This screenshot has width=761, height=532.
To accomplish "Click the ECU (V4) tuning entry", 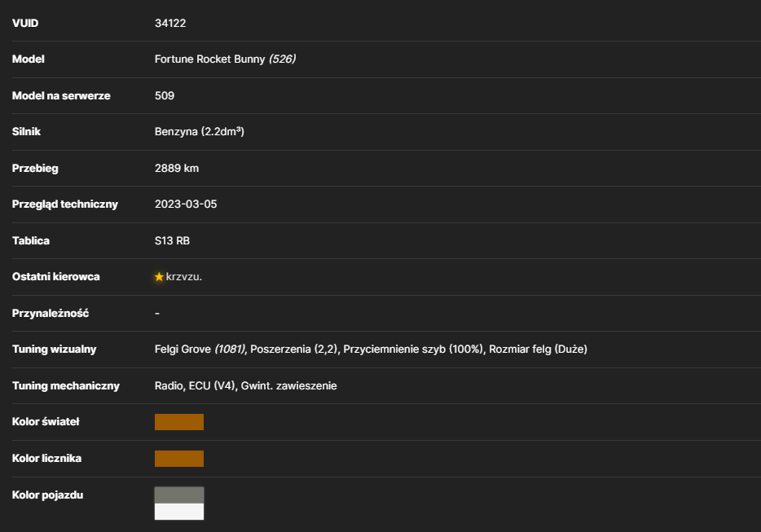I will tap(212, 386).
